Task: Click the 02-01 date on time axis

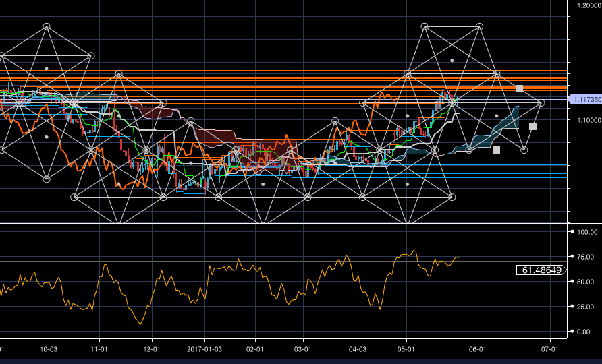Action: (x=255, y=350)
